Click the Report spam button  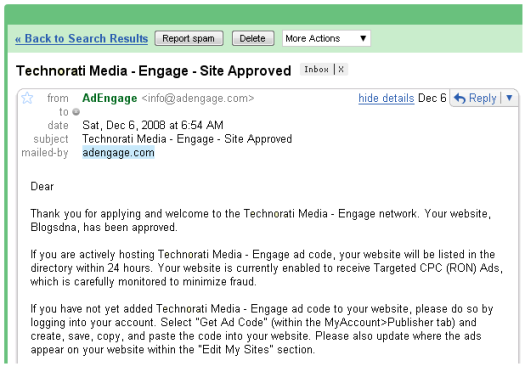click(189, 39)
